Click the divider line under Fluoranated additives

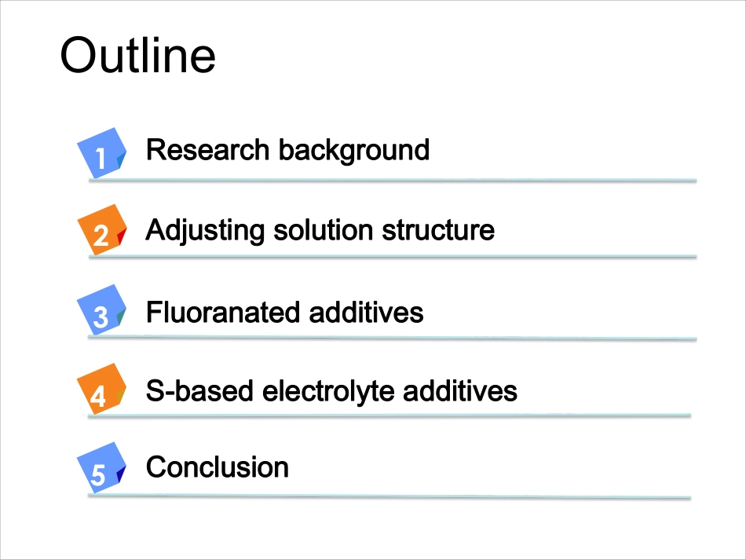392,338
